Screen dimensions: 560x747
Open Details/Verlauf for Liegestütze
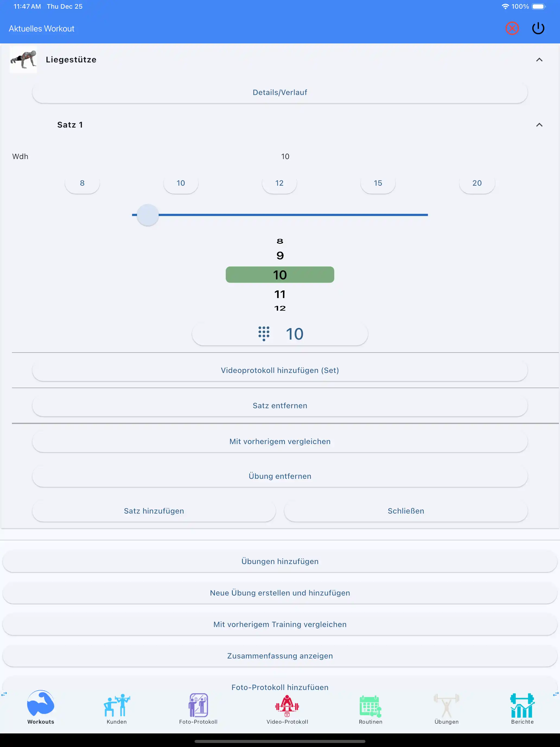coord(280,93)
